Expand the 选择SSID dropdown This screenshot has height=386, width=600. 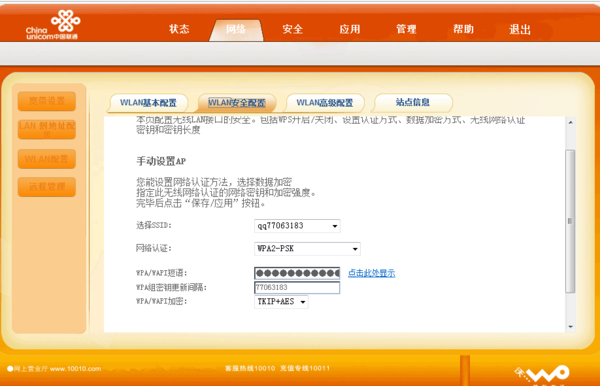tap(297, 226)
